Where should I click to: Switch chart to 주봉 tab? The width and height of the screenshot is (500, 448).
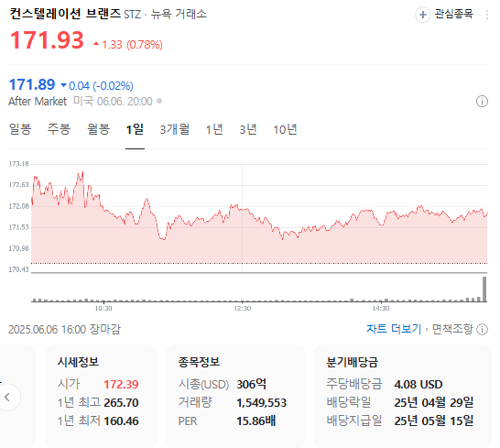point(59,129)
